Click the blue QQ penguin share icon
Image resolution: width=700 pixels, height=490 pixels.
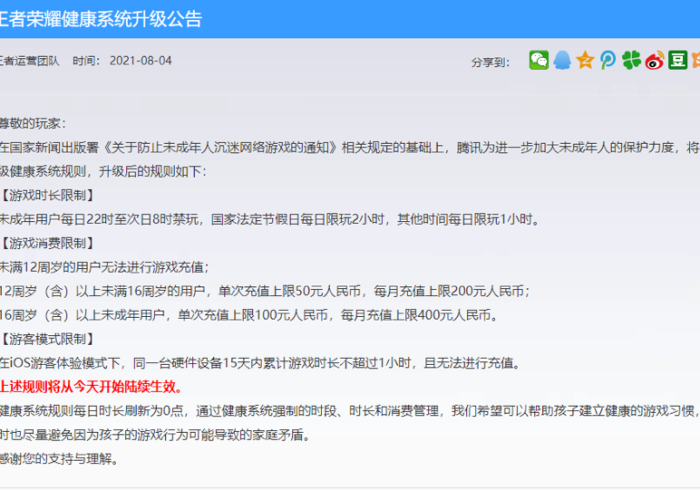[x=563, y=60]
